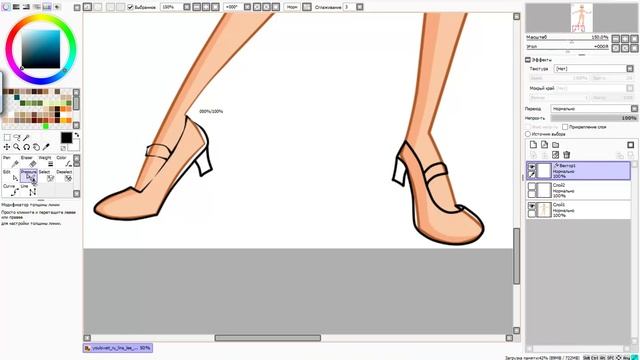Screen dimensions: 640x360
Task: Select the Edit control point tool
Action: point(11,176)
